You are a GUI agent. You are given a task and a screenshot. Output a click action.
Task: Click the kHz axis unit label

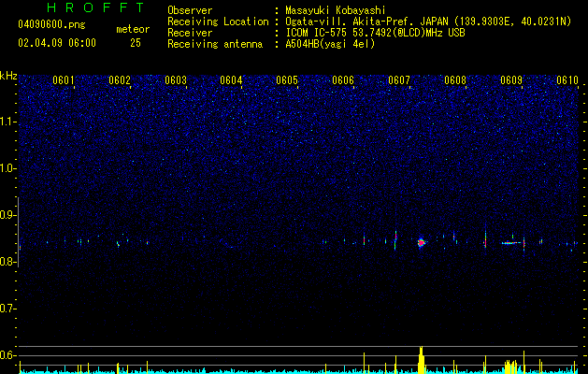8,76
